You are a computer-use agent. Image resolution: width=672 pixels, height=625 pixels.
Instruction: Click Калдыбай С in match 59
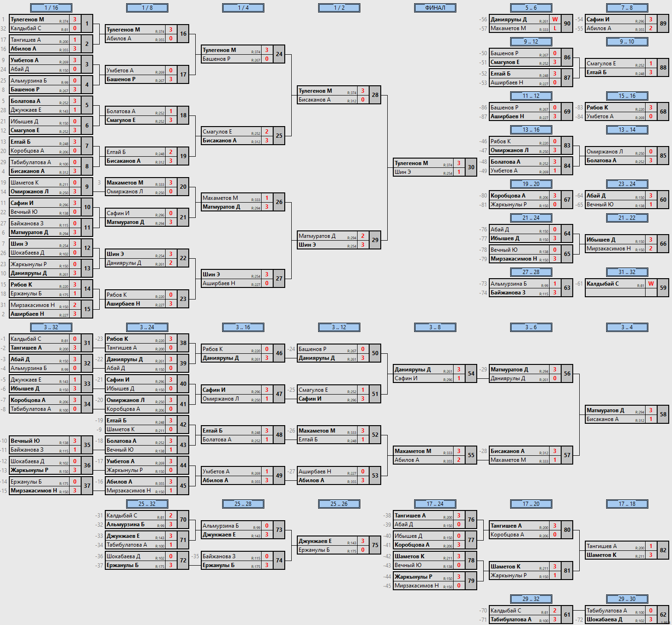[602, 284]
